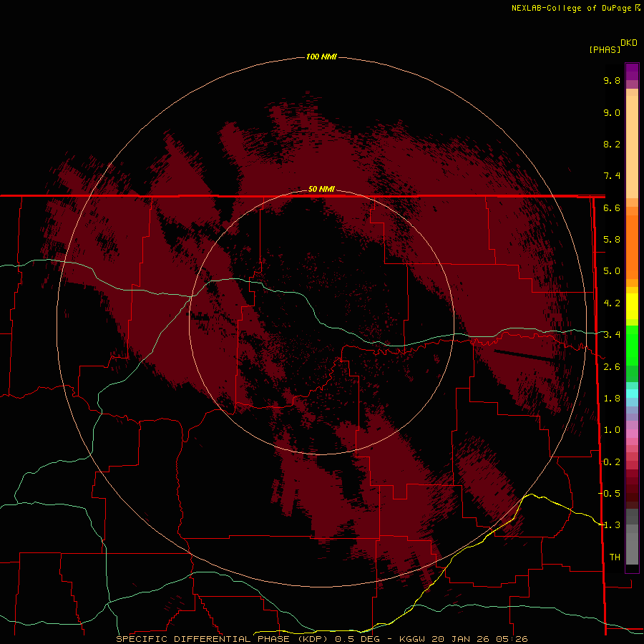Click the KGGW radar site identifier
Image resolution: width=644 pixels, height=644 pixels.
click(413, 639)
